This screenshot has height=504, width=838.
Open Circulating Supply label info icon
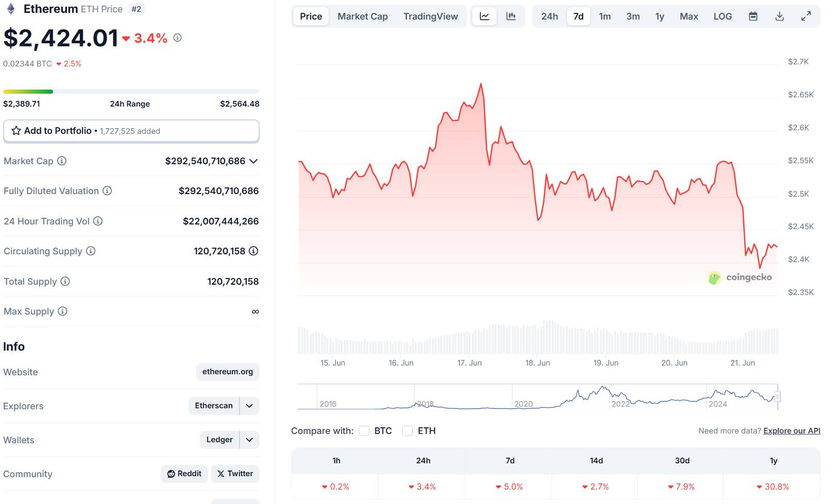tap(91, 251)
